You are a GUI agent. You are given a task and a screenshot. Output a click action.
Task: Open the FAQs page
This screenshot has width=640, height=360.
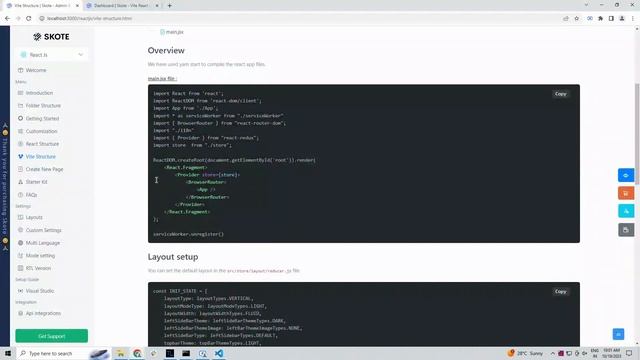tap(31, 195)
